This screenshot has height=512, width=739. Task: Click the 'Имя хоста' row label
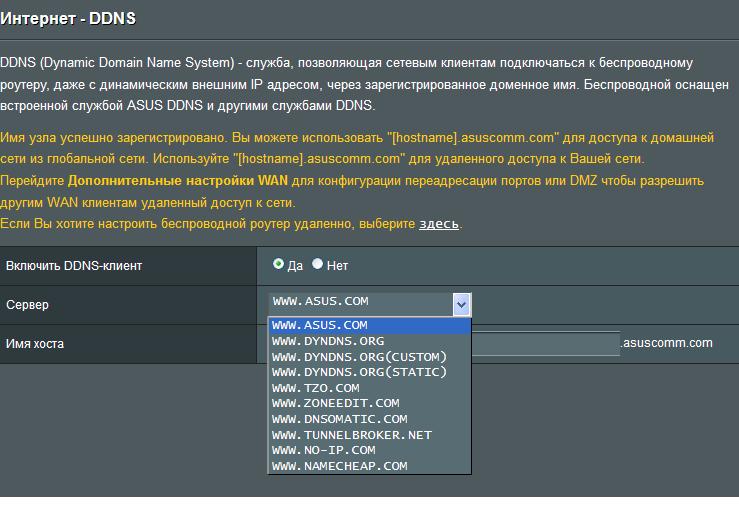pyautogui.click(x=35, y=343)
